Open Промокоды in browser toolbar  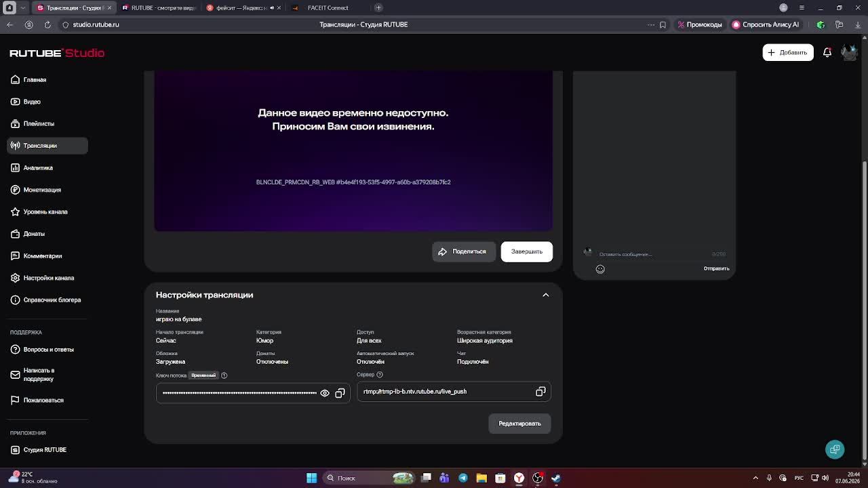pyautogui.click(x=701, y=24)
